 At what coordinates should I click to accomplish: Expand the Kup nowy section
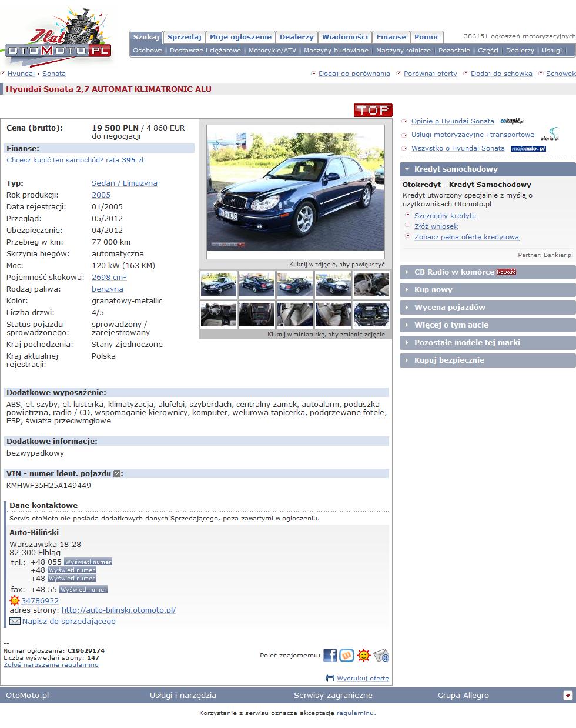[x=488, y=289]
